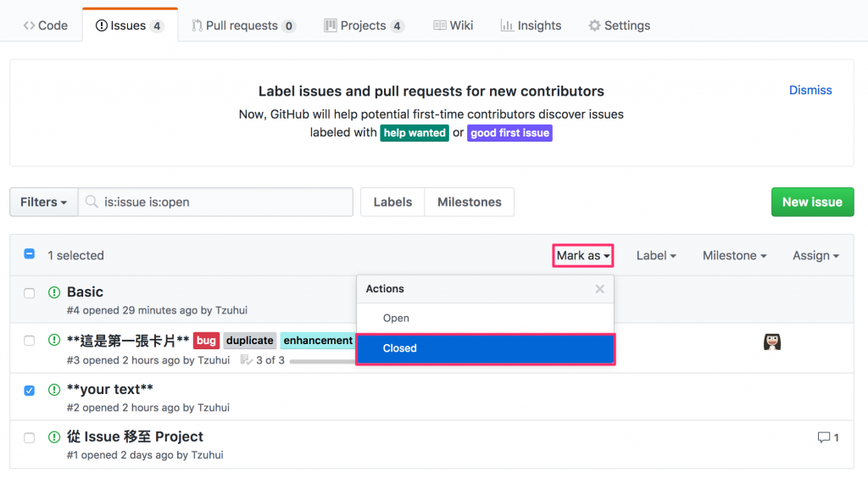Click the green New issue button

(812, 202)
